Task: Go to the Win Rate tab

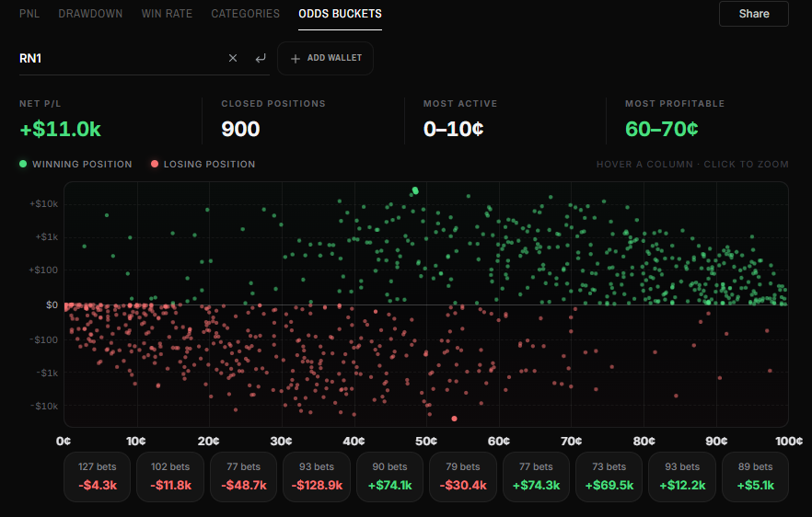Action: (167, 14)
